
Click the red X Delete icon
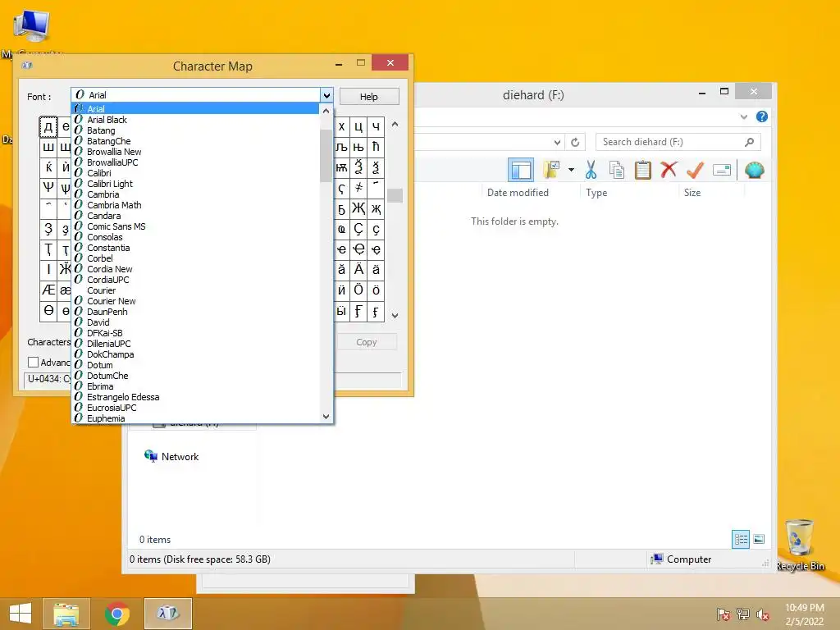(x=669, y=171)
